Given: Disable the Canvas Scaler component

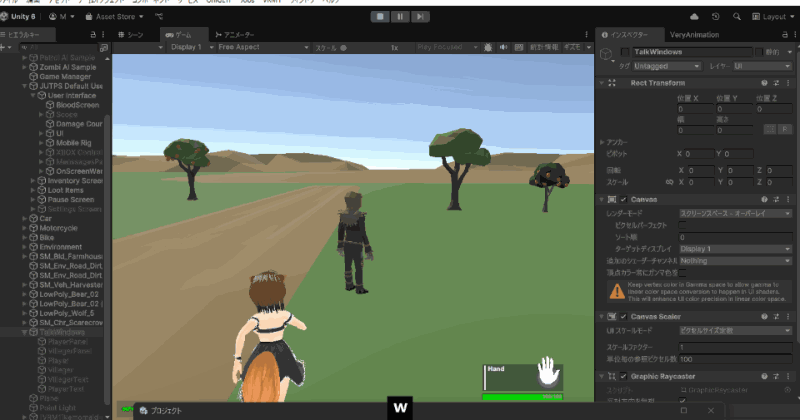Looking at the screenshot, I should (x=623, y=316).
